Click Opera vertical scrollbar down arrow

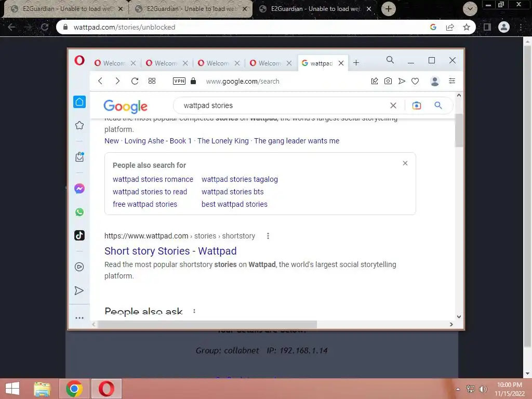click(x=459, y=316)
